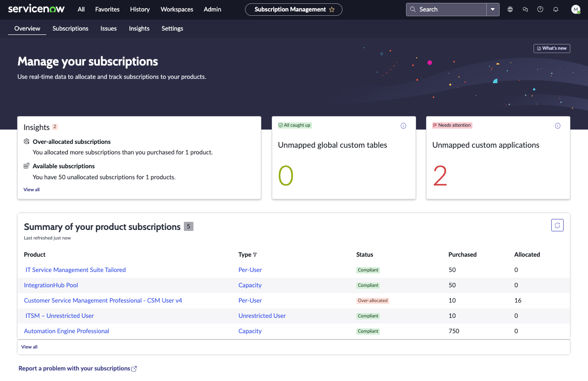Click the Product column header
588x381 pixels.
tap(35, 255)
